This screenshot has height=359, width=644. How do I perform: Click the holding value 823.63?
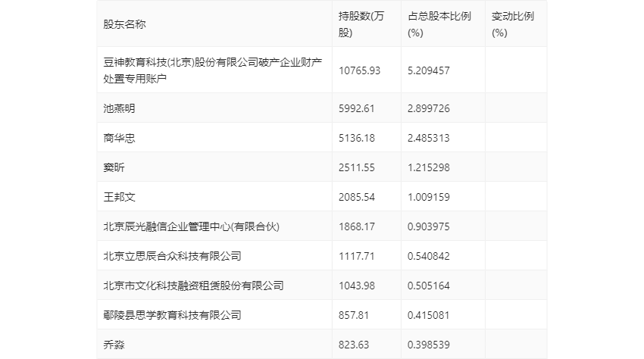click(354, 345)
